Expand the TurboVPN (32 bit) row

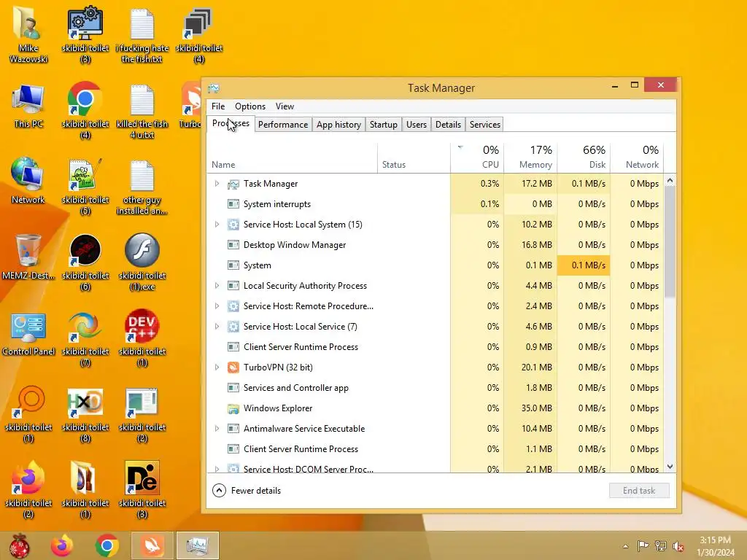217,367
